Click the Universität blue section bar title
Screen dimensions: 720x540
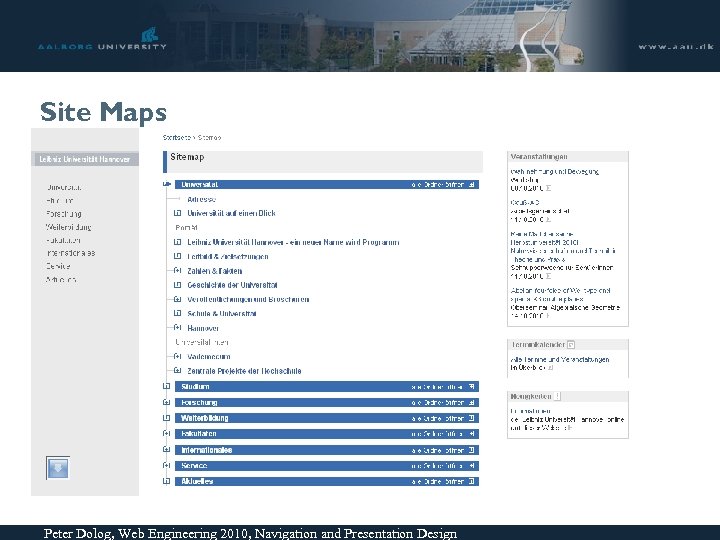[x=199, y=185]
